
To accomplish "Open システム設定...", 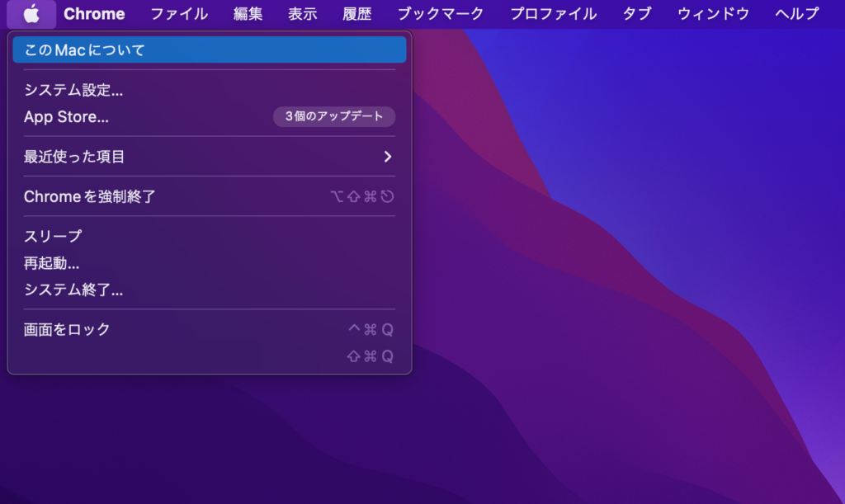I will [x=210, y=90].
